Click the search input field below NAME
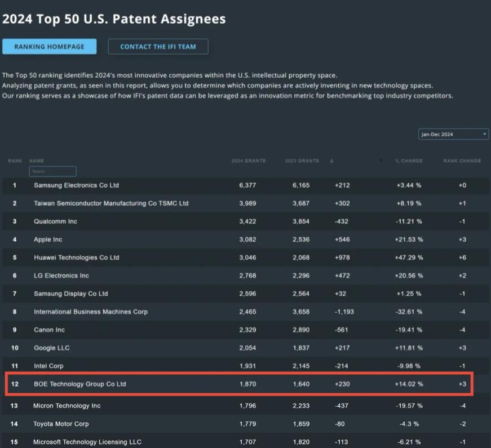Viewport: 491px width, 448px height. click(52, 171)
